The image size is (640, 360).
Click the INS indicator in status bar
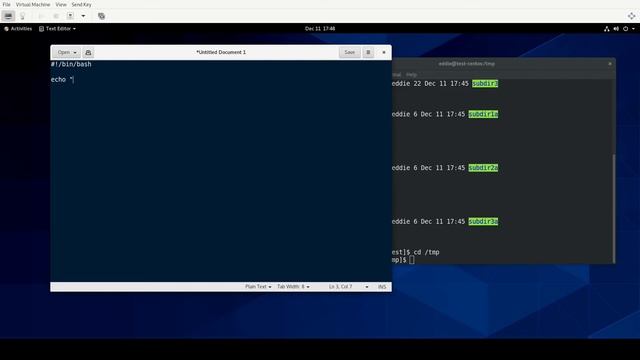pyautogui.click(x=382, y=287)
